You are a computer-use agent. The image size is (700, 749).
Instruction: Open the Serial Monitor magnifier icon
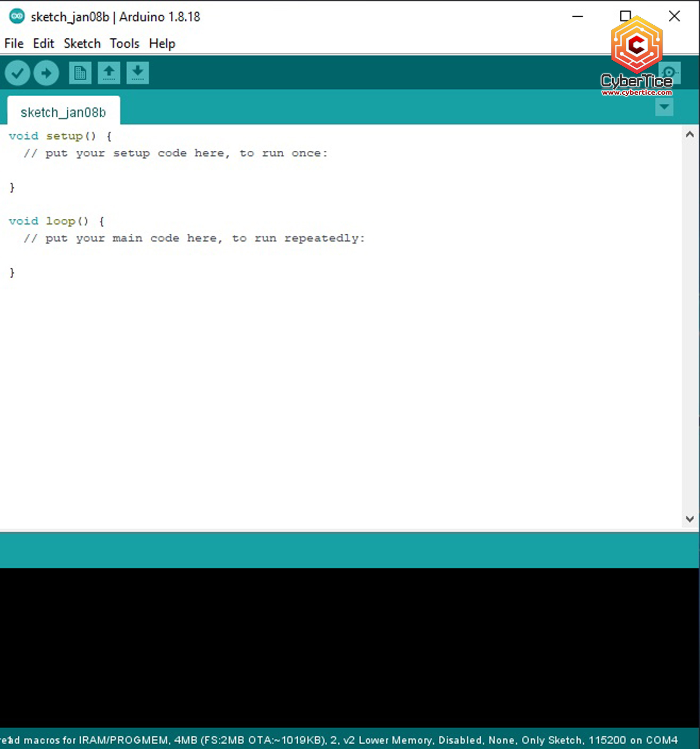tap(671, 73)
